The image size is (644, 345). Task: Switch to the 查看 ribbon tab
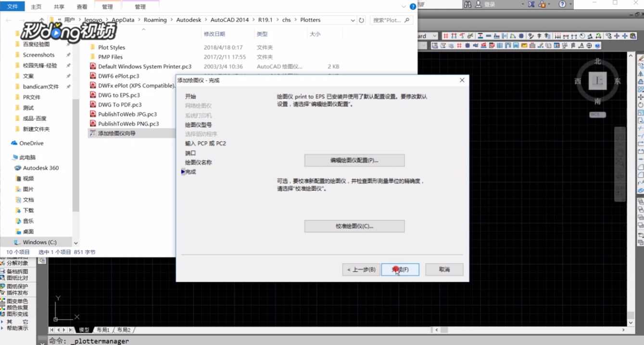pos(82,7)
